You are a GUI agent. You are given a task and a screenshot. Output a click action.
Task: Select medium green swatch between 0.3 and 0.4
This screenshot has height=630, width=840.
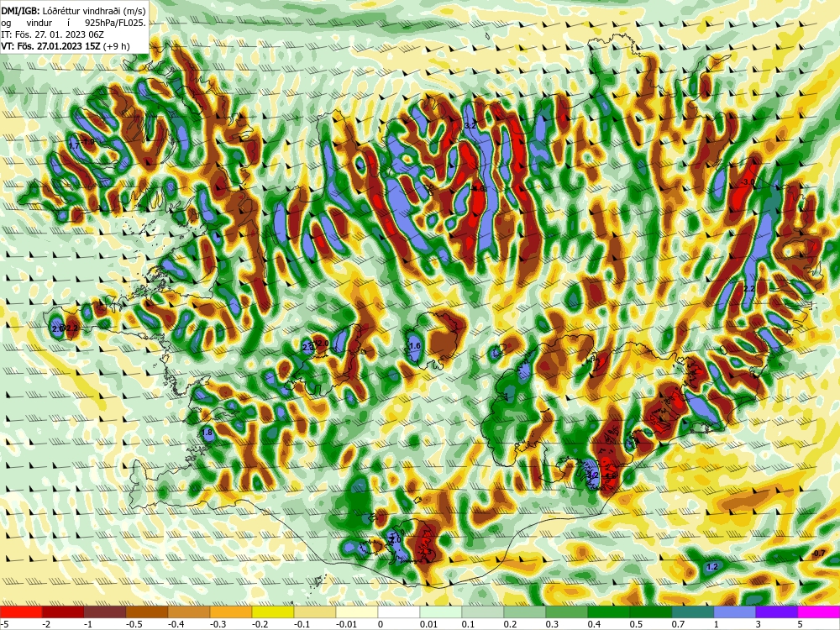pos(567,612)
